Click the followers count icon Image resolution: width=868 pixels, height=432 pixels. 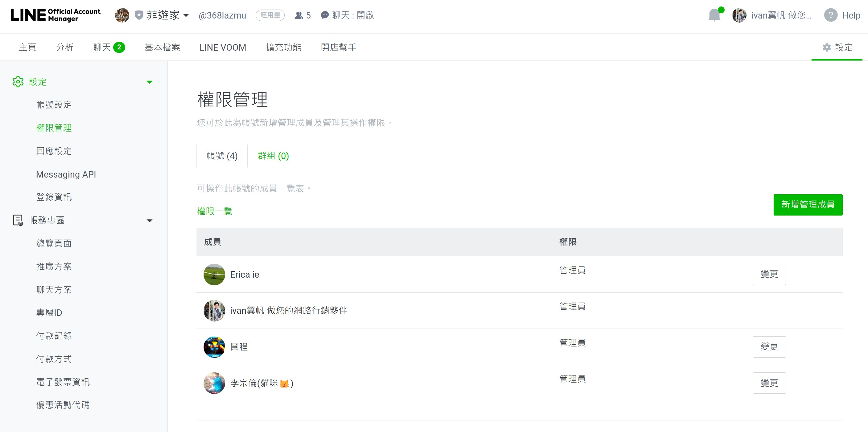299,15
